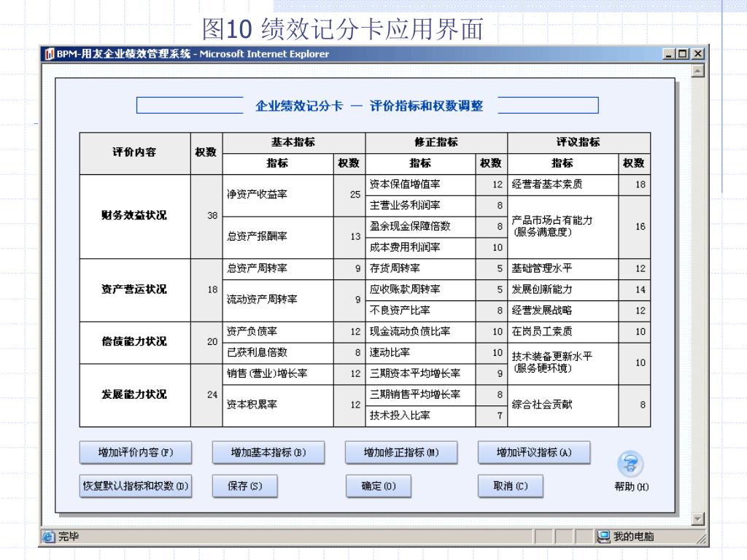Image resolution: width=747 pixels, height=560 pixels.
Task: Click the IE status bar page icon
Action: [48, 537]
